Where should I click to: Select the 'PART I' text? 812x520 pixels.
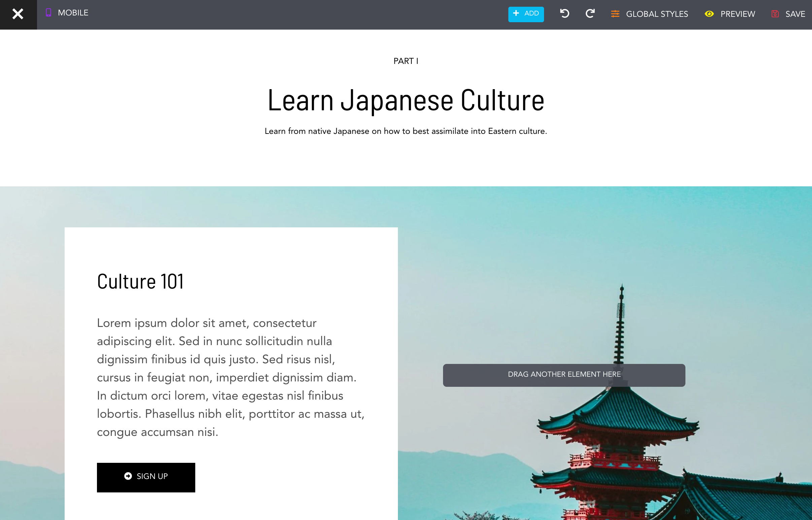(x=406, y=61)
